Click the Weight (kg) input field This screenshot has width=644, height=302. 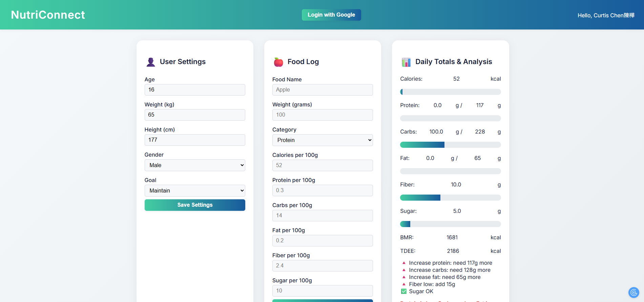(195, 115)
